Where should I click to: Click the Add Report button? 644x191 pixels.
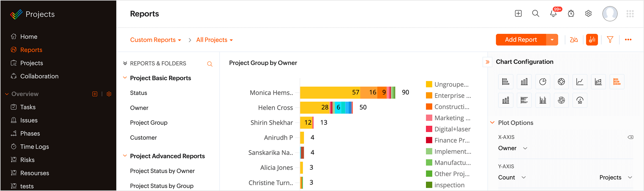pyautogui.click(x=521, y=40)
